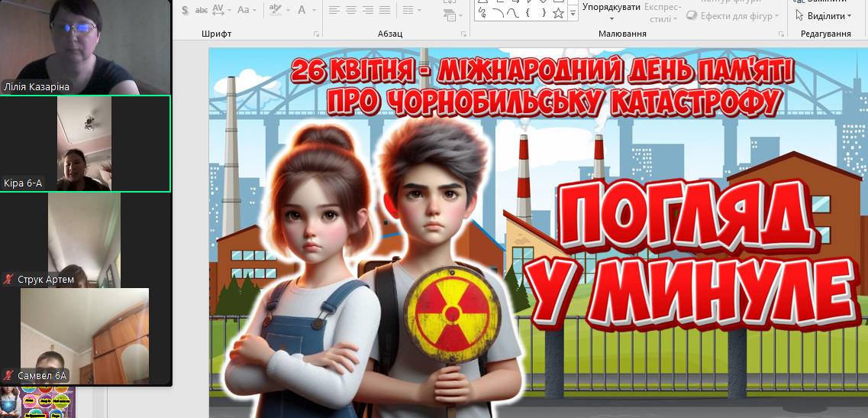Click the text highlight color icon

pyautogui.click(x=276, y=10)
